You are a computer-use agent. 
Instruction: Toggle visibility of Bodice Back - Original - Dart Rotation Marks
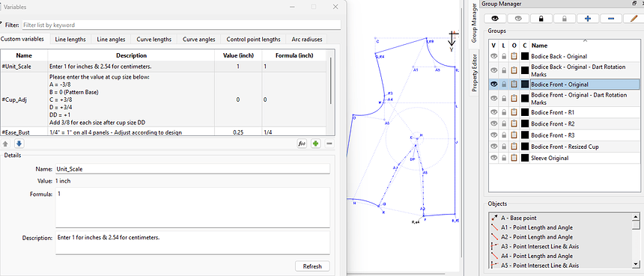pyautogui.click(x=494, y=70)
